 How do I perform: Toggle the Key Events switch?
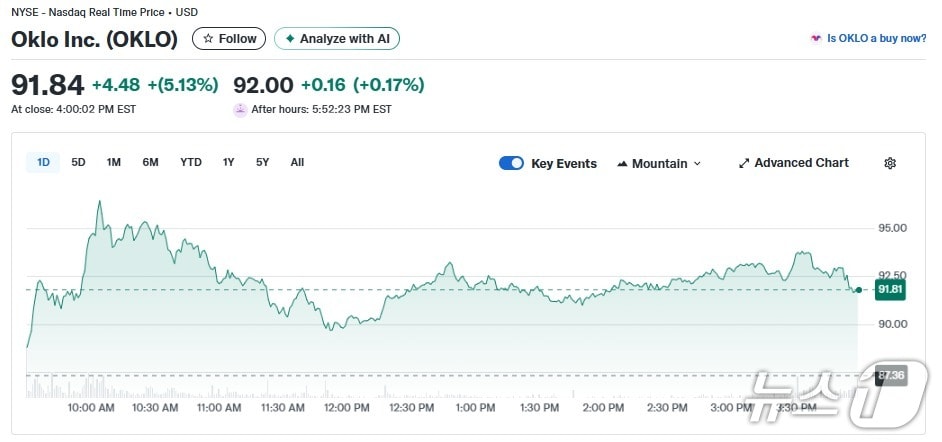tap(511, 163)
